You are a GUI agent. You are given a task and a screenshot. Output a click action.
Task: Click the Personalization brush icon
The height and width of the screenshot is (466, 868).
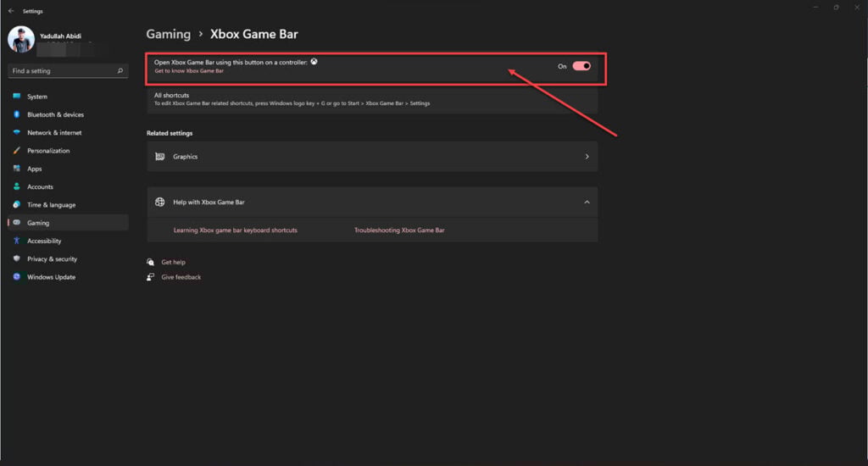pyautogui.click(x=17, y=151)
